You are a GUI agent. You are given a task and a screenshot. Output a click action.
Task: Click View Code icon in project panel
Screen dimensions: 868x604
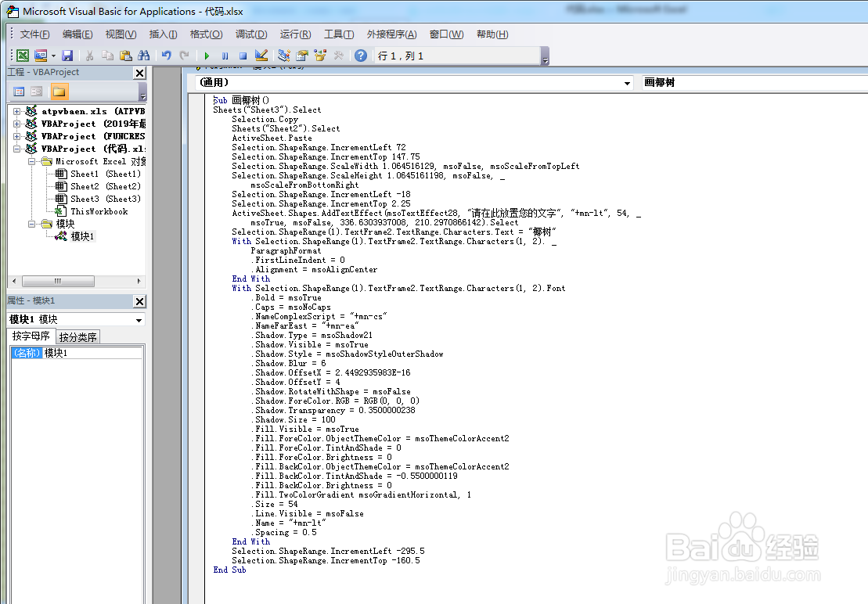pos(19,92)
